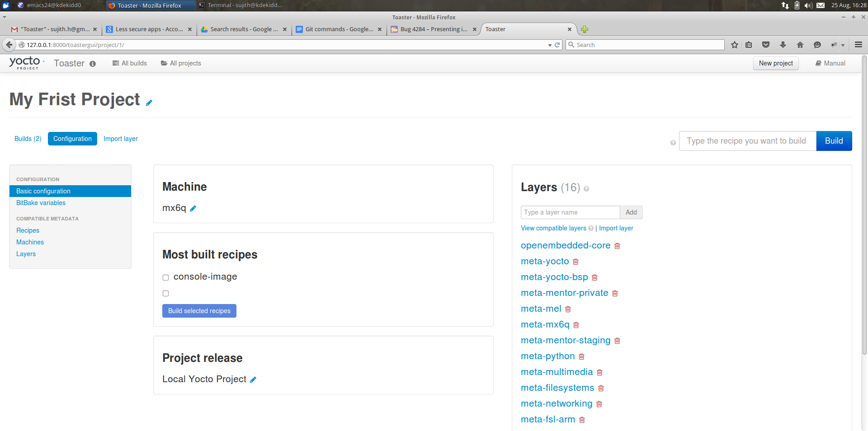
Task: Open View compatible layers link
Action: (x=553, y=228)
